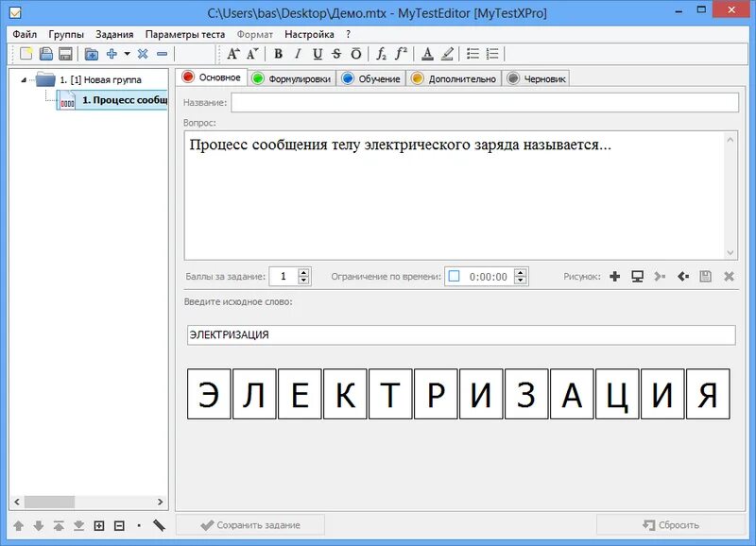Move item to bottom icon
756x546 pixels.
[78, 526]
